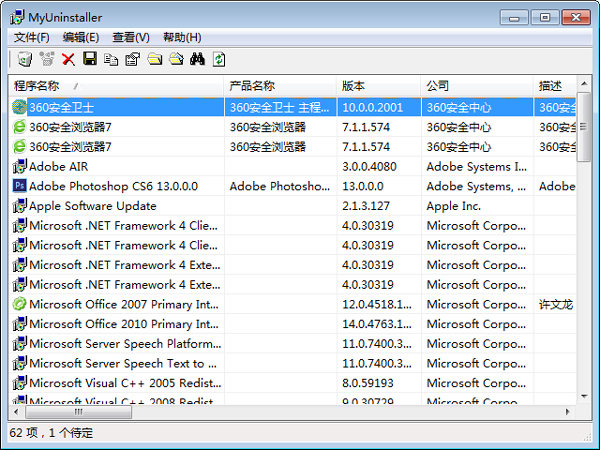Select the Adobe AIR row name

point(59,166)
